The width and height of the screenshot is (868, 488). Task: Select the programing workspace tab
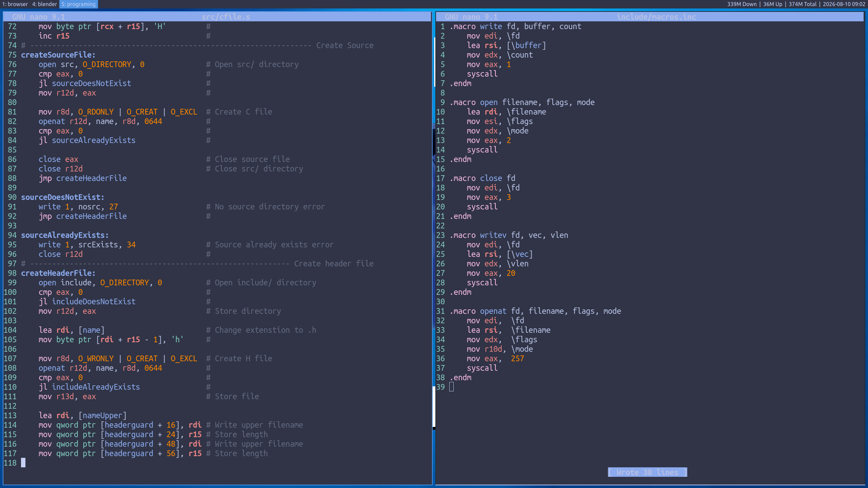click(x=79, y=4)
